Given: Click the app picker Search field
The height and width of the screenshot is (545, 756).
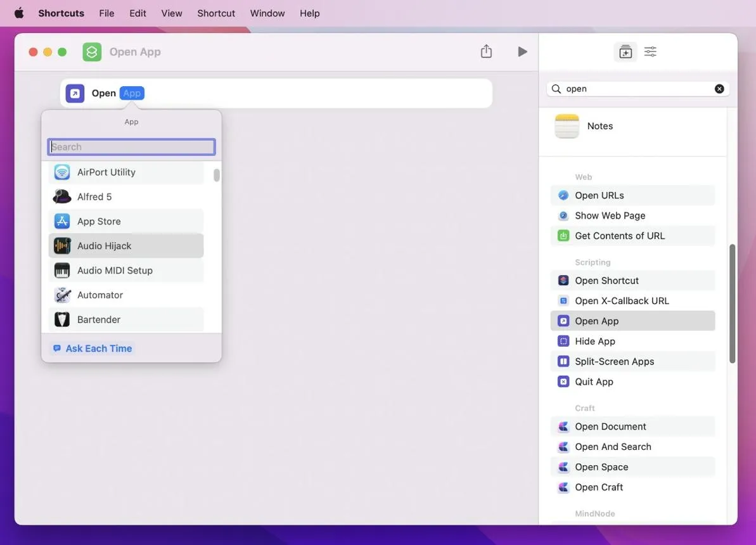Looking at the screenshot, I should 131,146.
